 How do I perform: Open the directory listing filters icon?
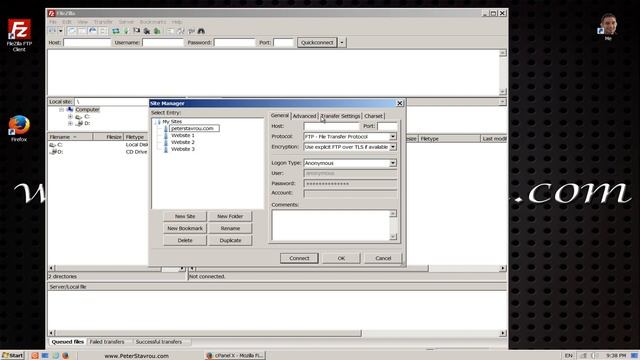coord(170,31)
